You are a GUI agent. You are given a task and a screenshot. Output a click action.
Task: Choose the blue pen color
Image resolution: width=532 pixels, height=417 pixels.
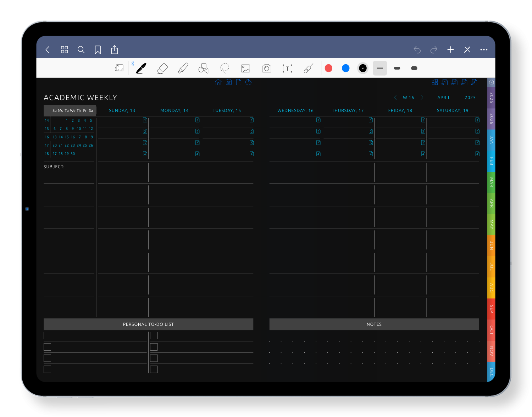tap(346, 68)
